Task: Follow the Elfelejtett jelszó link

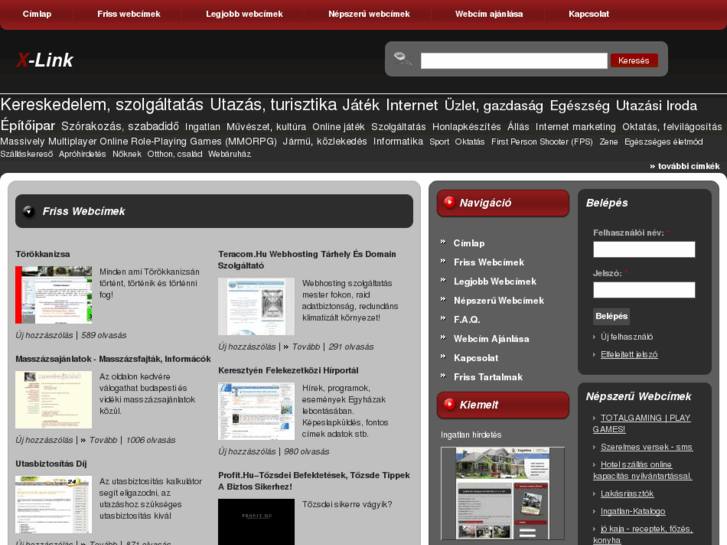Action: (x=629, y=354)
